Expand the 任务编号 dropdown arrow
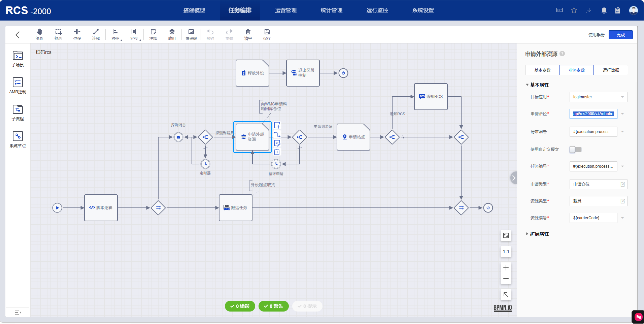 point(622,166)
